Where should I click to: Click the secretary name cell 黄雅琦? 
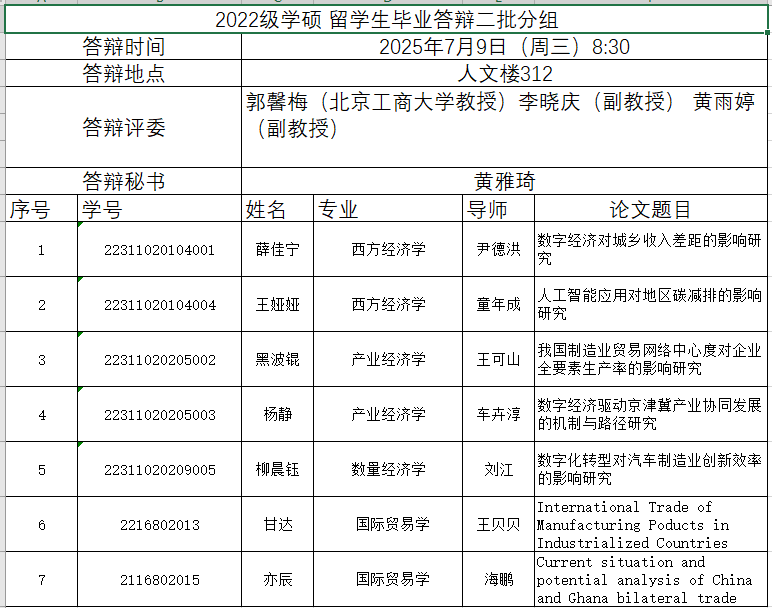pyautogui.click(x=505, y=181)
